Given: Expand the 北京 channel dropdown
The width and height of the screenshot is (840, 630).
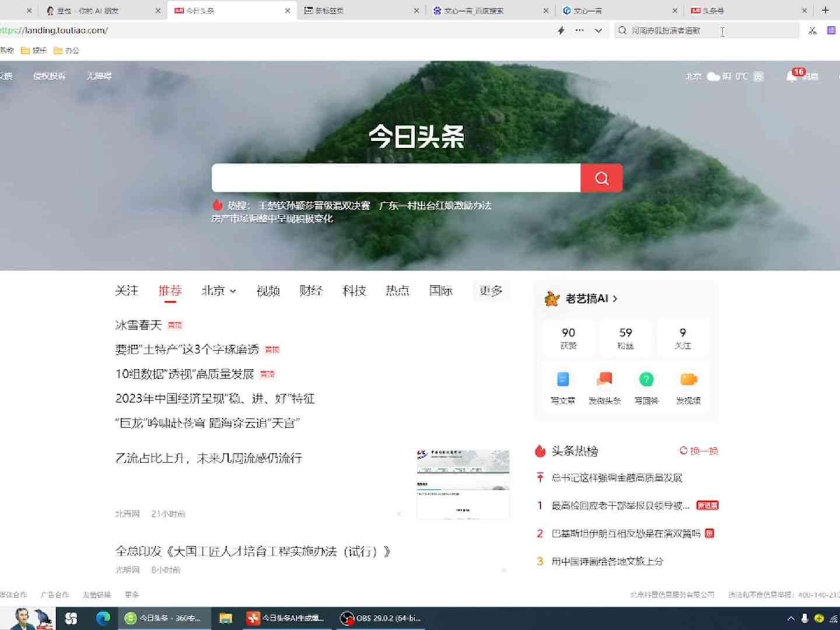Looking at the screenshot, I should click(233, 291).
